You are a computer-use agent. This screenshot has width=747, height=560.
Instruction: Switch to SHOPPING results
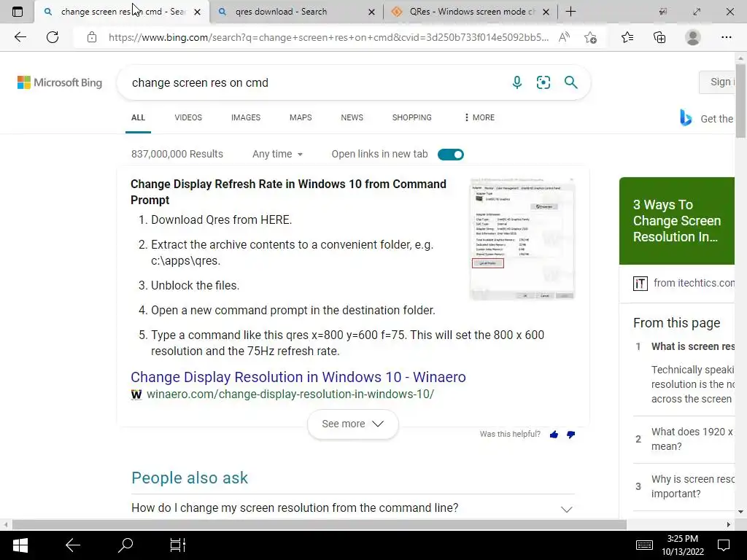point(412,117)
